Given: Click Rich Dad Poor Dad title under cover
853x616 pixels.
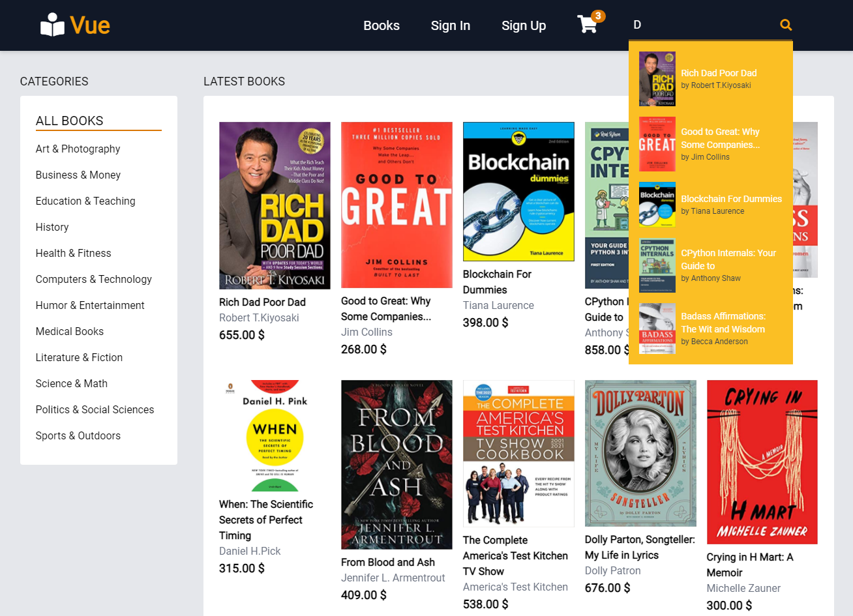Looking at the screenshot, I should pos(262,302).
